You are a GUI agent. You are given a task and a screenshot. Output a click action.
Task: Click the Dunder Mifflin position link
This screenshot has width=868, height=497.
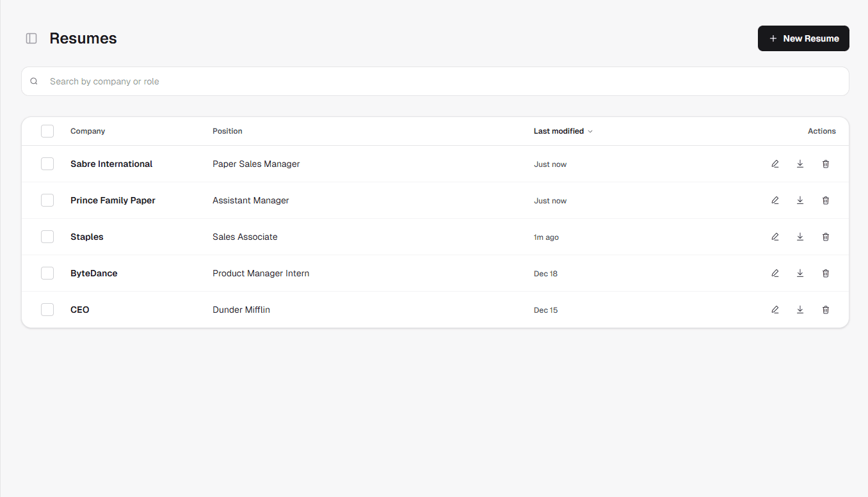pyautogui.click(x=241, y=310)
